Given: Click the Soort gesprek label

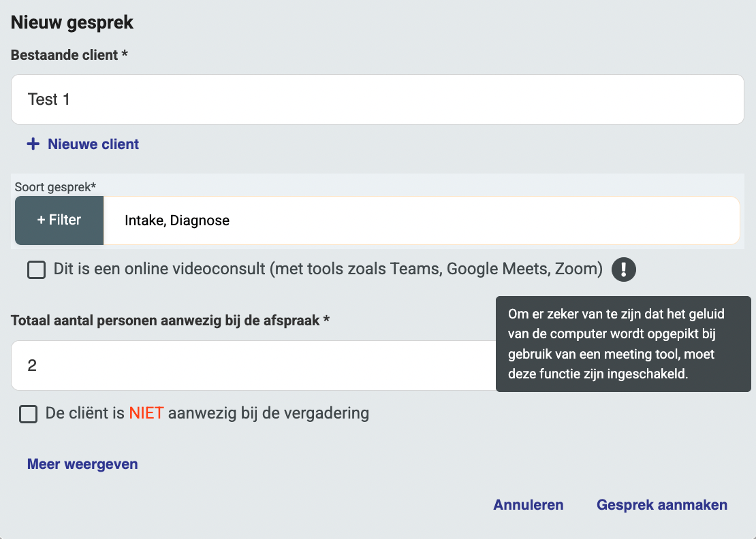Looking at the screenshot, I should pyautogui.click(x=55, y=186).
